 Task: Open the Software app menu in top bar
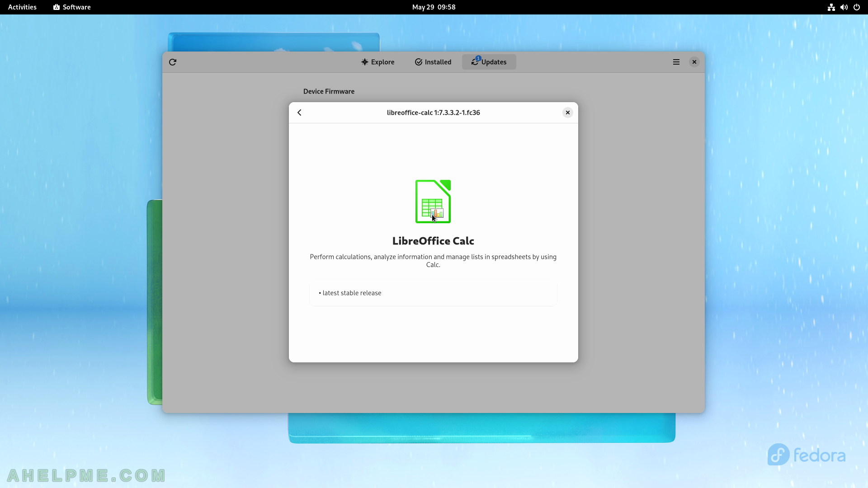coord(72,7)
